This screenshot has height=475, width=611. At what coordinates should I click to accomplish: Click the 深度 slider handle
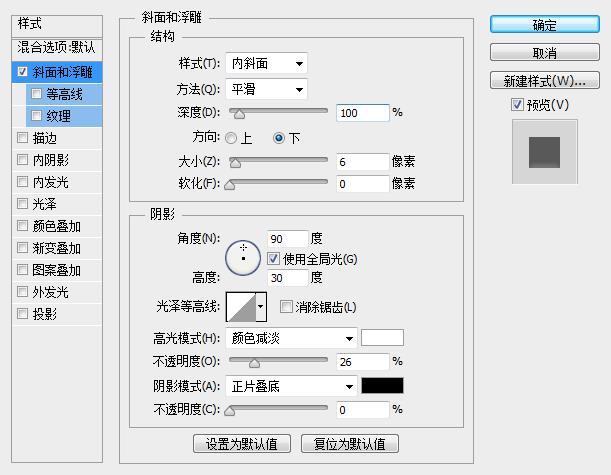[x=239, y=113]
